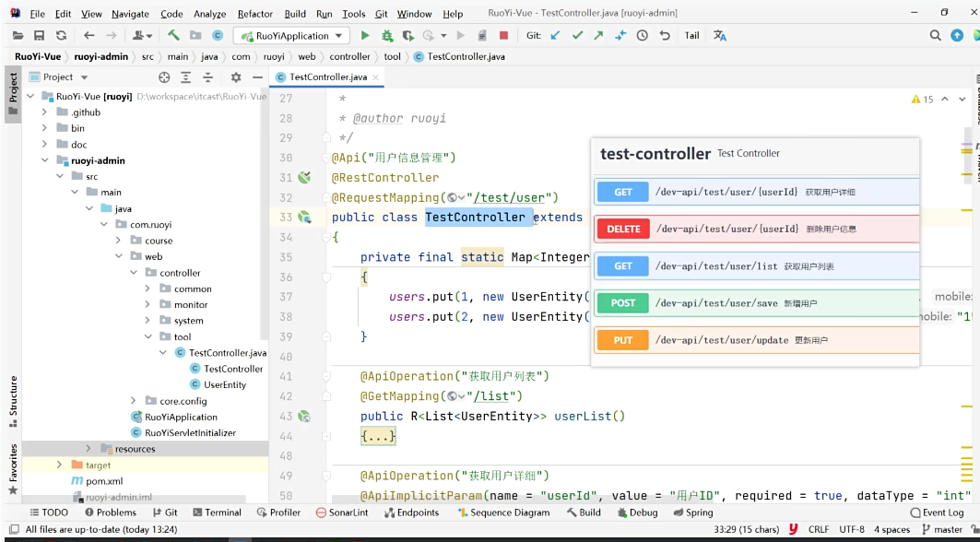This screenshot has width=980, height=542.
Task: Click master branch in status bar
Action: point(942,529)
